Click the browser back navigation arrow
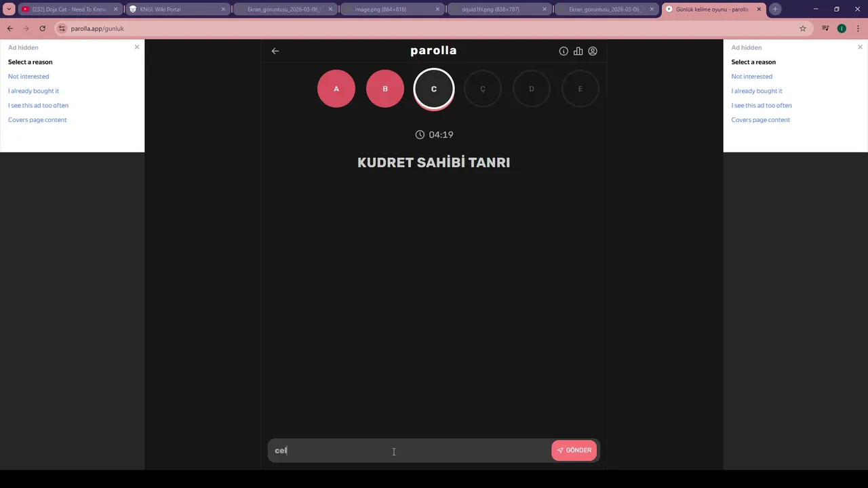 tap(10, 28)
